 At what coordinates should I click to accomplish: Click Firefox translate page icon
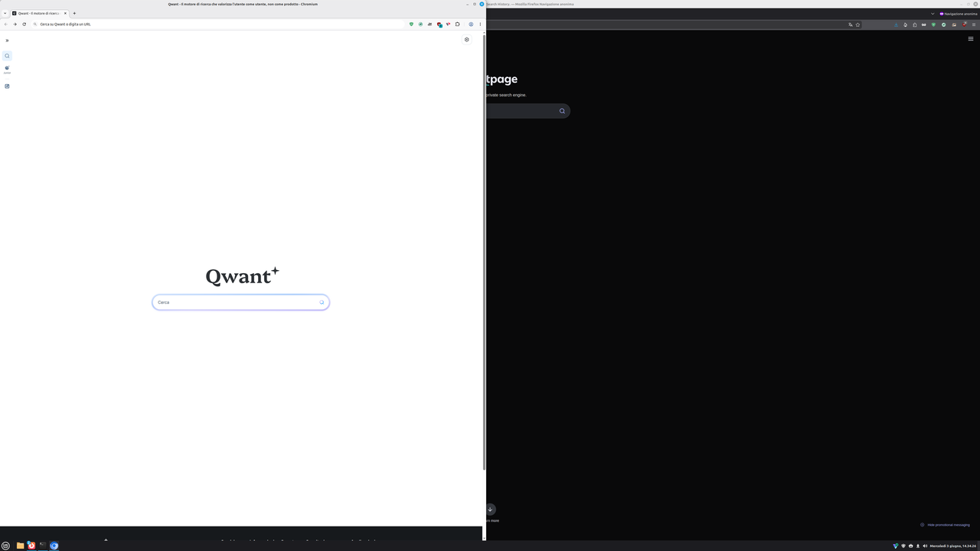(x=850, y=24)
